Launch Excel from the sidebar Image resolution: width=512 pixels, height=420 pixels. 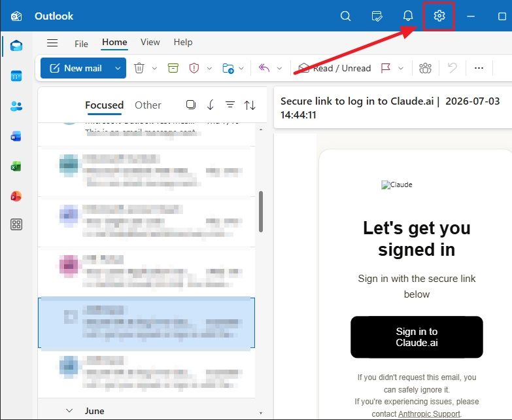pos(16,167)
